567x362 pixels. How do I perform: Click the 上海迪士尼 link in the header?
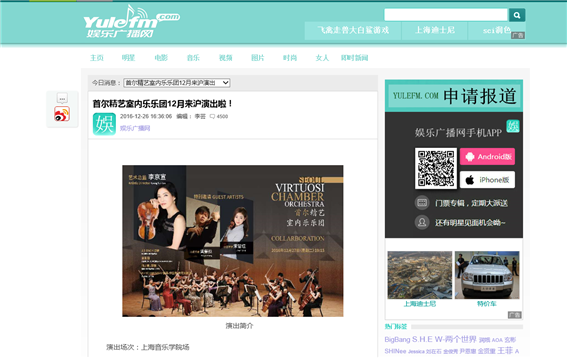[435, 30]
